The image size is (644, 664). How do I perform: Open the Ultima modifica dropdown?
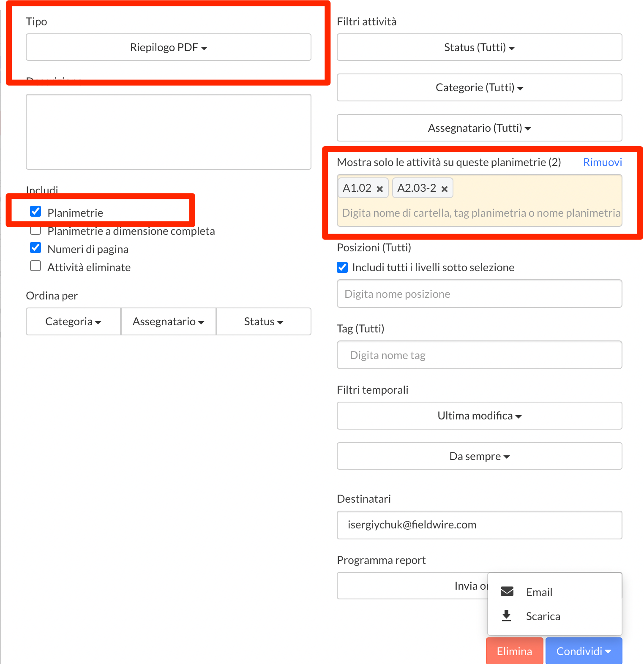(x=479, y=416)
